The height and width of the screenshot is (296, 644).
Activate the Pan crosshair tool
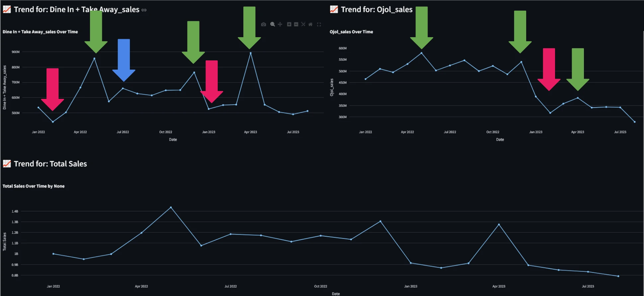[280, 24]
